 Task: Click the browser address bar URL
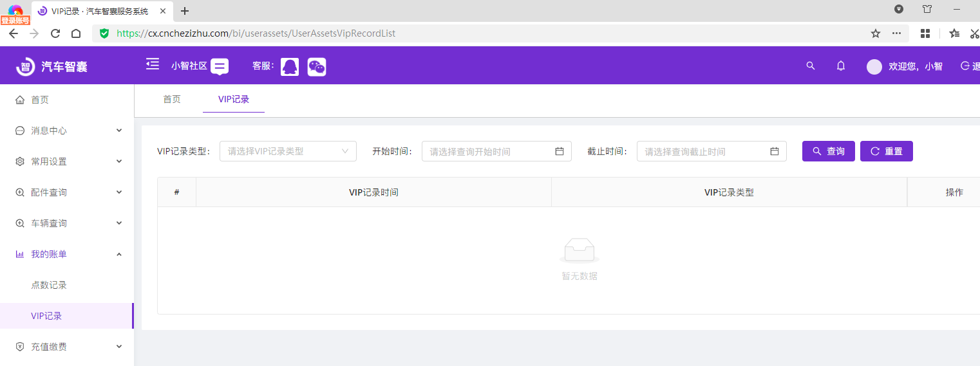point(256,33)
